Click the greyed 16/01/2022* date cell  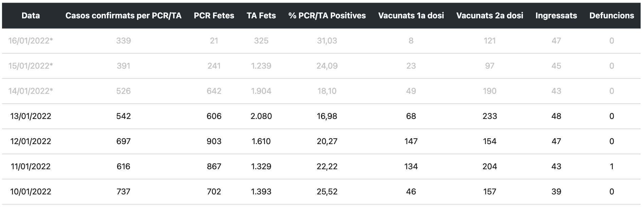coord(31,41)
